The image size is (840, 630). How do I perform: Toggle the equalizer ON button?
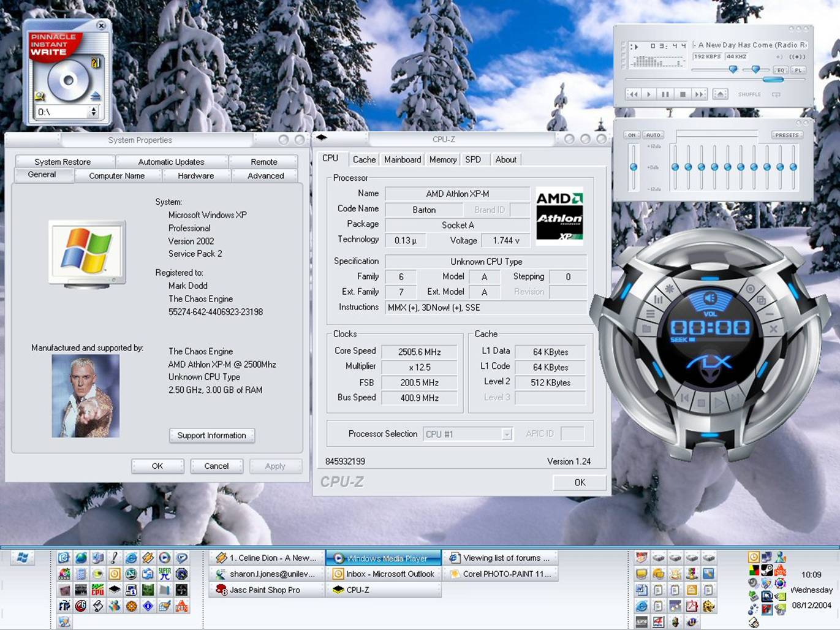632,135
